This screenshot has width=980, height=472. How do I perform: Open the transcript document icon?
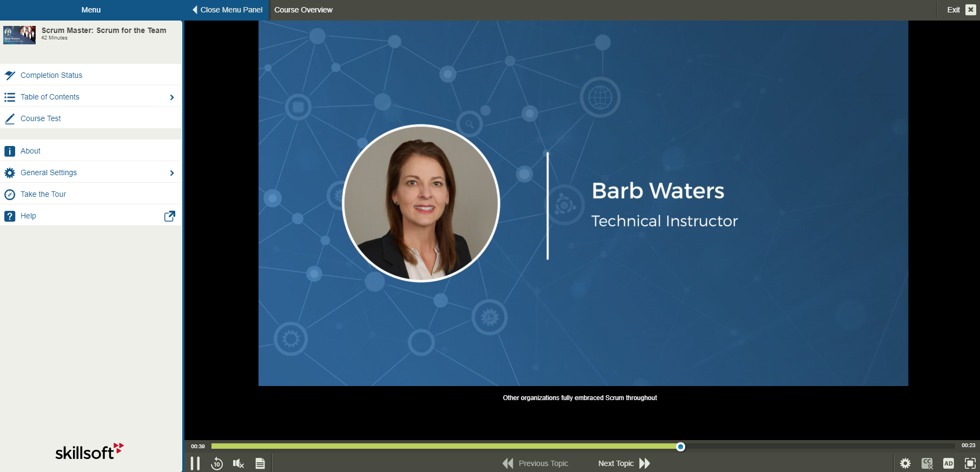click(x=260, y=463)
